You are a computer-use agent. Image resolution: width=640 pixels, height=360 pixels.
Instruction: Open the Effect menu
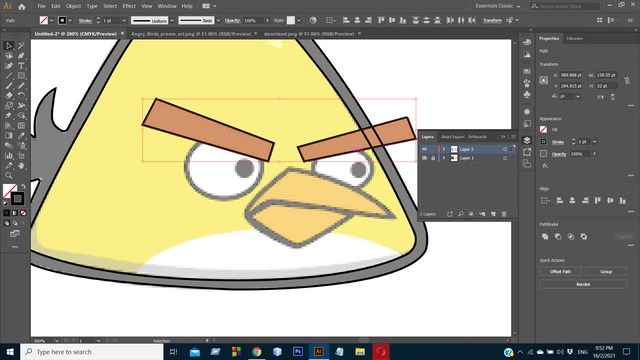(129, 6)
